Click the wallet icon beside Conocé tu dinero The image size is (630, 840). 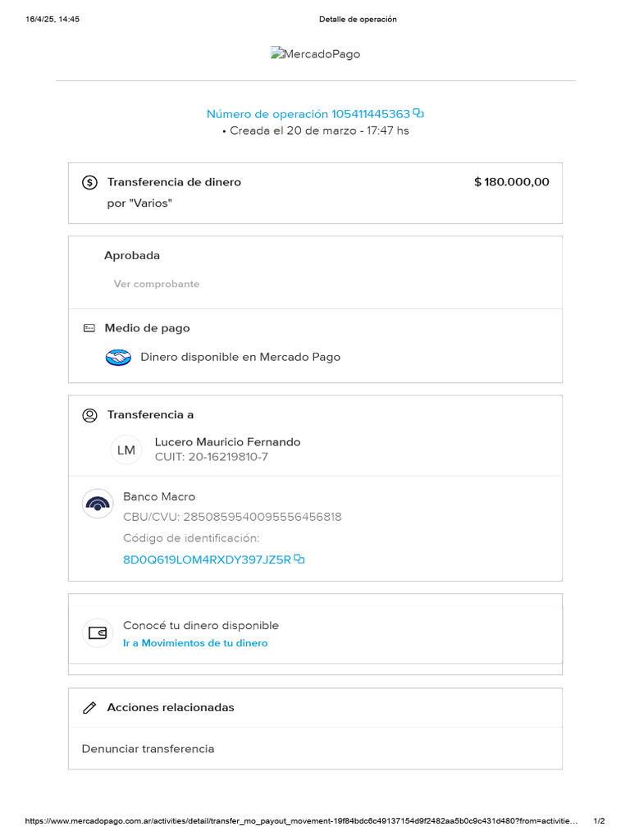coord(98,633)
